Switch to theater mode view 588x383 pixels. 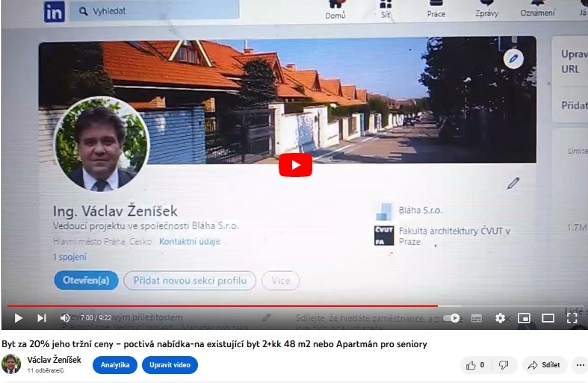click(x=548, y=319)
